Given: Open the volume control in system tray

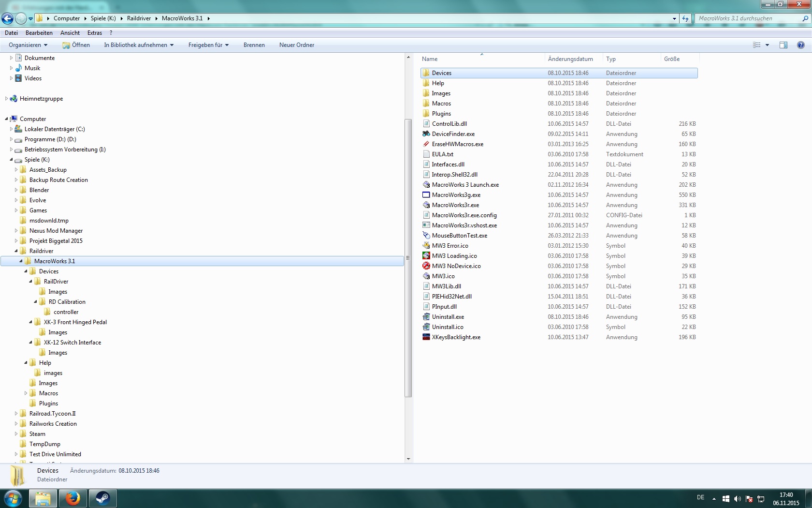Looking at the screenshot, I should (737, 499).
